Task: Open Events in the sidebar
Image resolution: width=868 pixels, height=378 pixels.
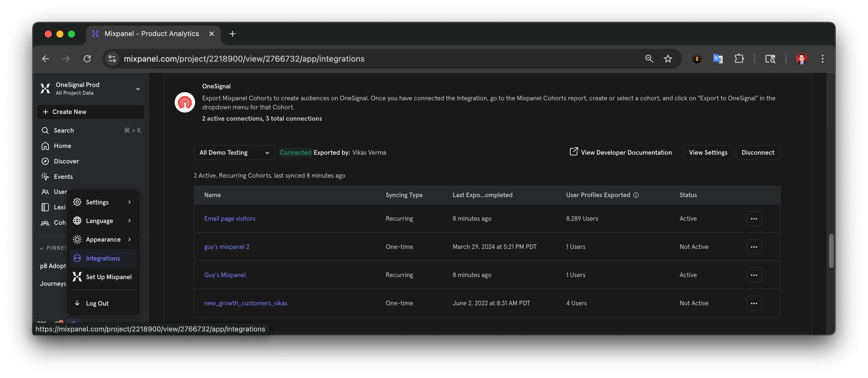Action: 63,176
